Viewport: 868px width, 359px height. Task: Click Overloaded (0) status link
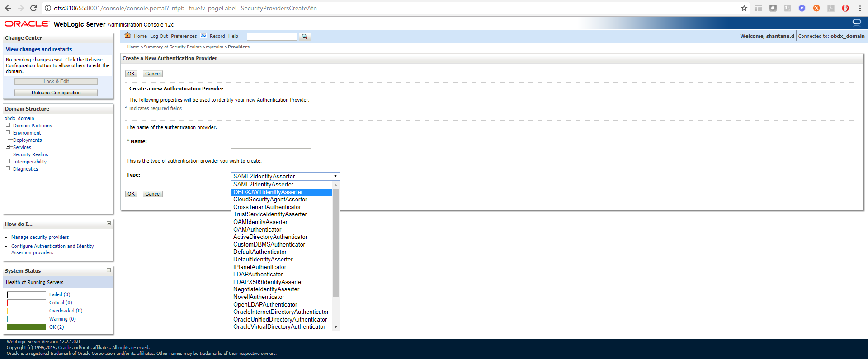(x=66, y=311)
